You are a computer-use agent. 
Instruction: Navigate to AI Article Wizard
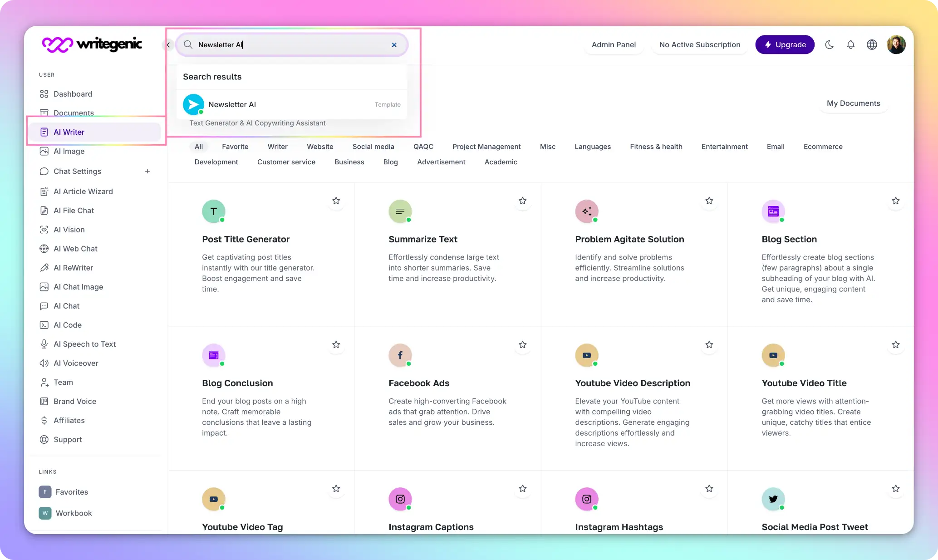pos(83,192)
